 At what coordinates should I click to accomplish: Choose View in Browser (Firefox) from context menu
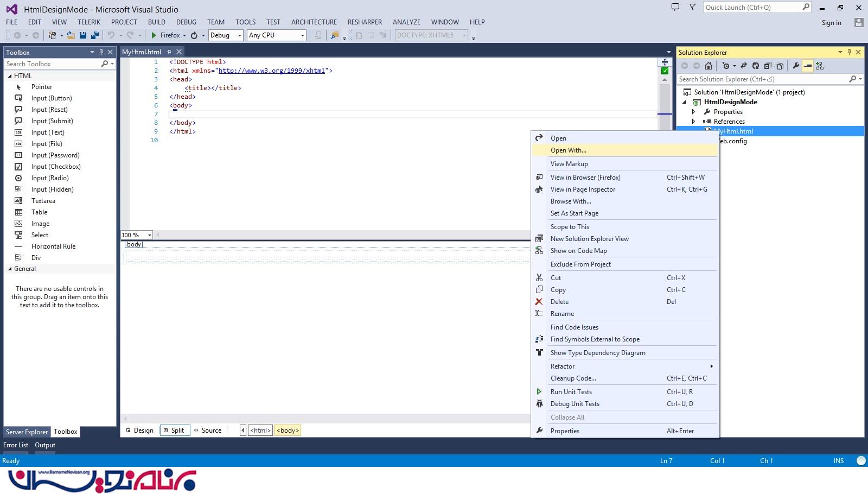click(x=625, y=178)
